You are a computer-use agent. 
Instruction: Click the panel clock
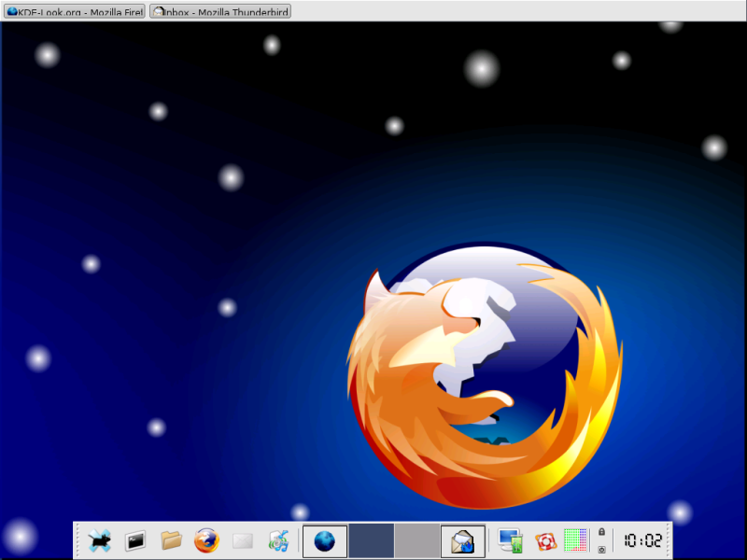point(642,540)
